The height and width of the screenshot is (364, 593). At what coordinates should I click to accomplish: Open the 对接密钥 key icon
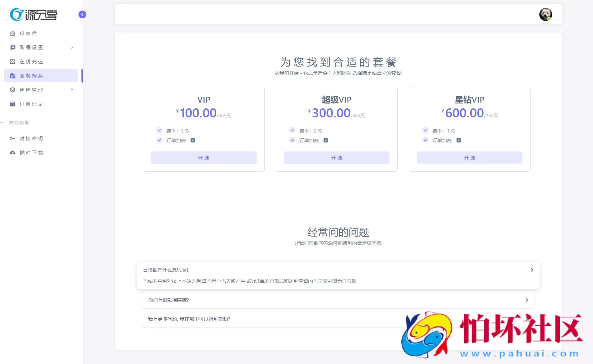(x=12, y=138)
